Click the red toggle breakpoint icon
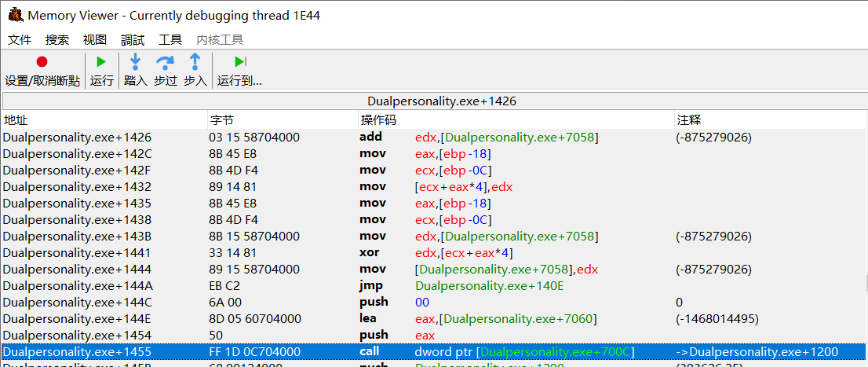Screen dimensions: 868x367 [42, 62]
